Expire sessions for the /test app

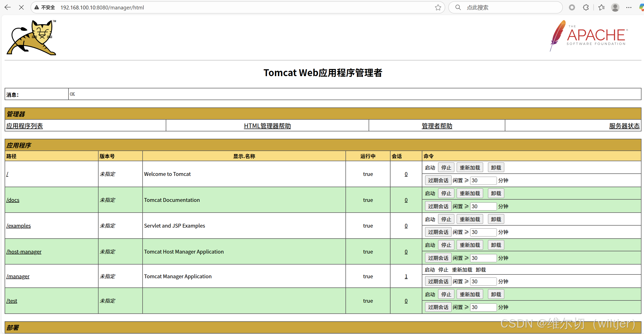pos(438,307)
